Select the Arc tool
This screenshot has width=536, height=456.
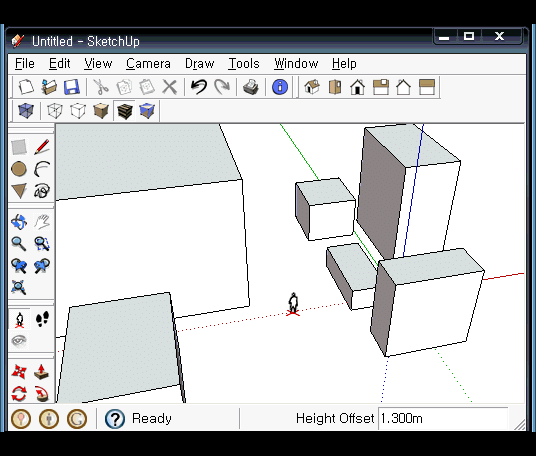point(42,169)
